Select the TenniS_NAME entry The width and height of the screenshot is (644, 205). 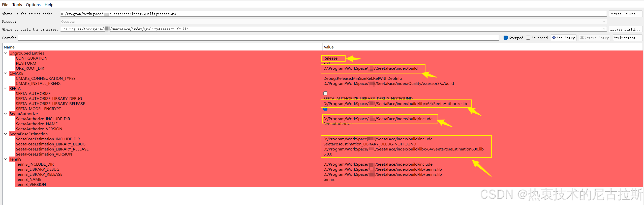[28, 180]
